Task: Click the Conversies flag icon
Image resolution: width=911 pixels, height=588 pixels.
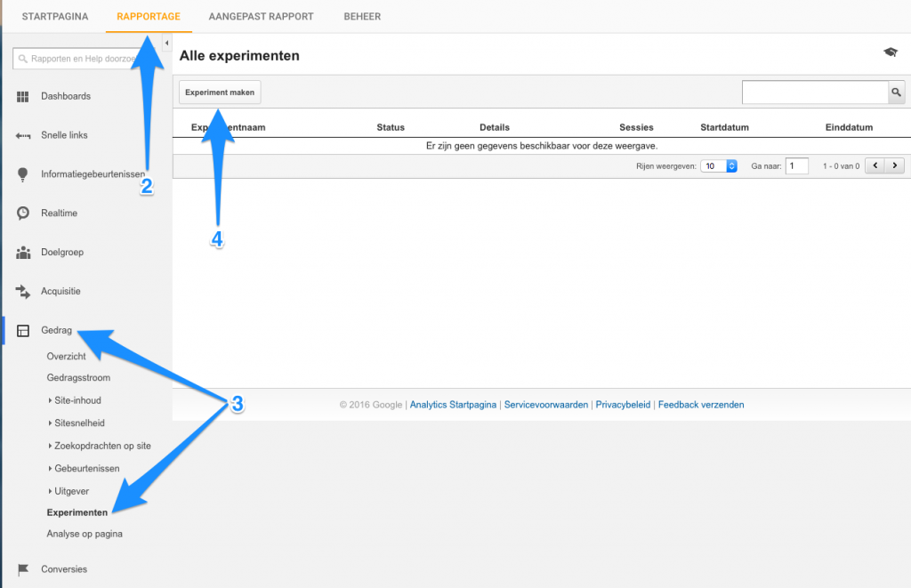Action: [23, 569]
